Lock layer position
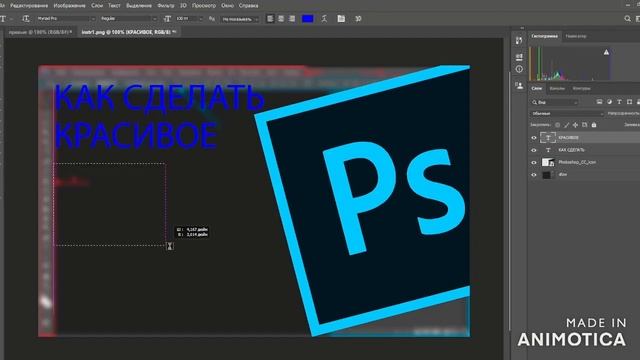Viewport: 640px width, 360px height. pyautogui.click(x=576, y=125)
